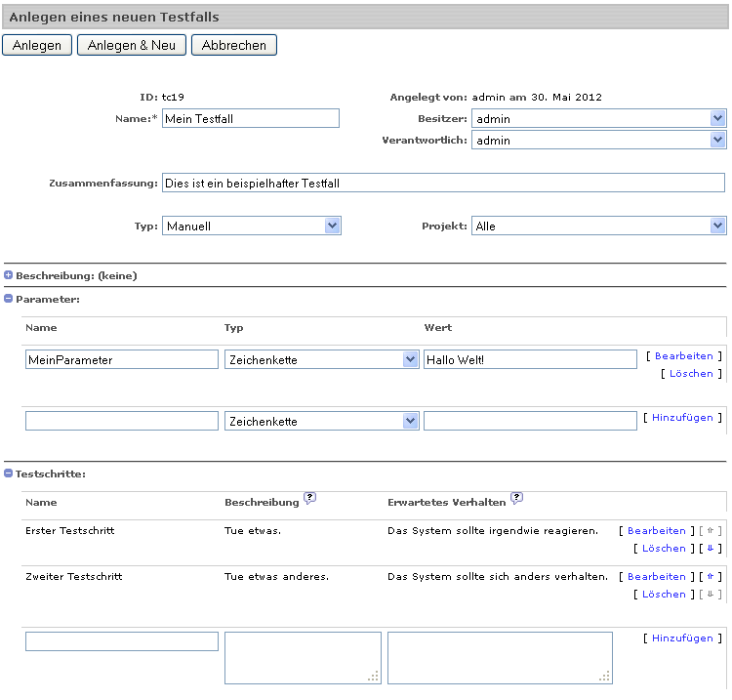Image resolution: width=732 pixels, height=700 pixels.
Task: Cancel with the Abbrechen button
Action: click(x=234, y=46)
